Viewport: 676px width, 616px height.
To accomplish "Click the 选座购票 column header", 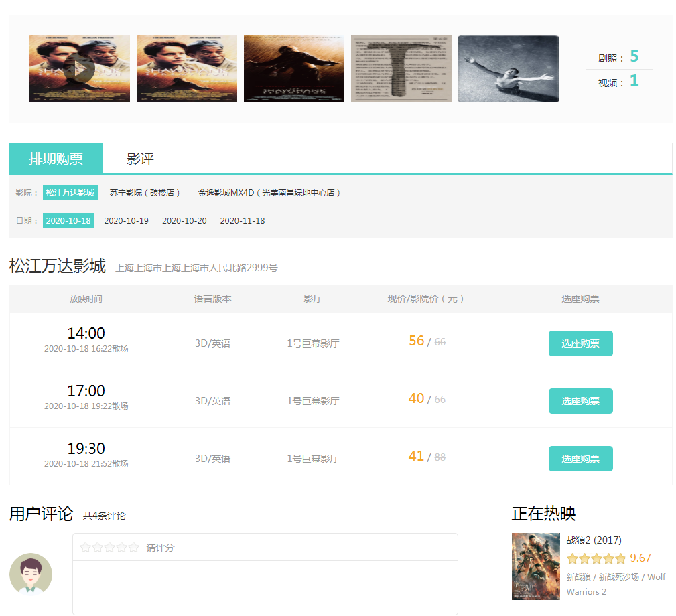I will point(580,299).
